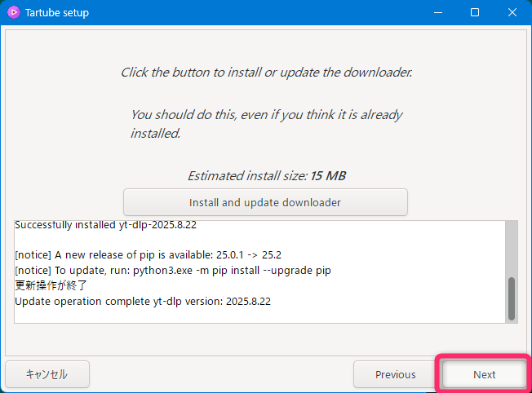532x393 pixels.
Task: Click the 更新操作が終了 log line
Action: click(x=51, y=285)
